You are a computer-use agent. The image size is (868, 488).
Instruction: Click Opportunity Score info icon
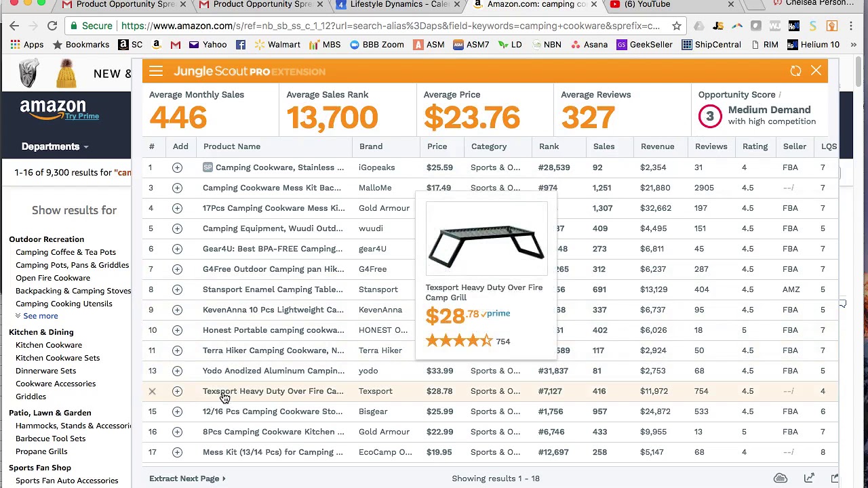click(780, 95)
